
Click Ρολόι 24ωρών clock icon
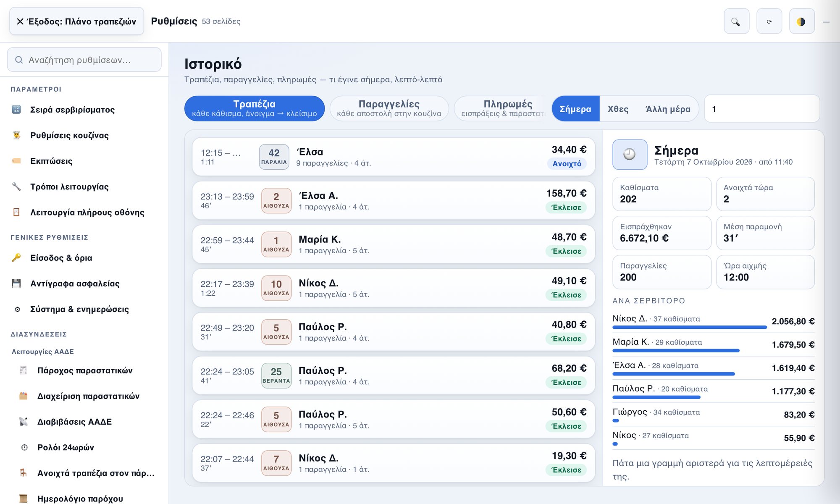tap(24, 447)
